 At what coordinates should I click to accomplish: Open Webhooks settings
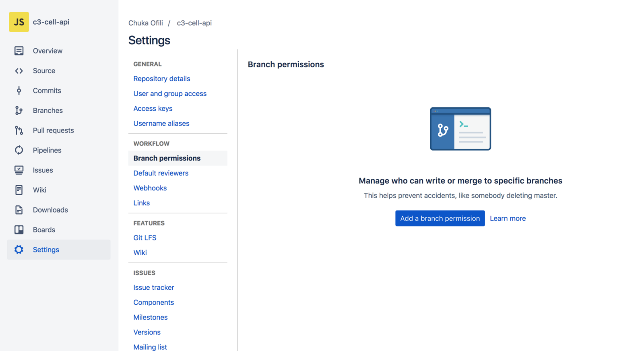[x=150, y=188]
